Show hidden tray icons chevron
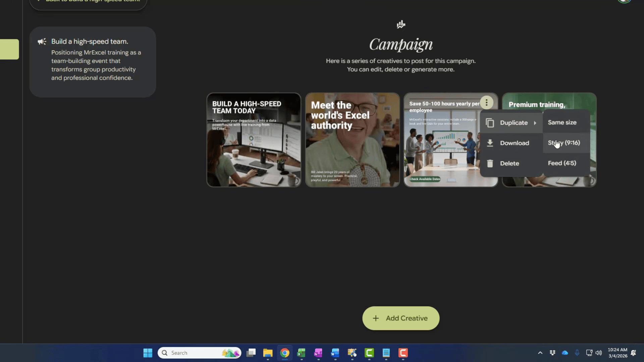Viewport: 644px width, 362px height. 540,353
